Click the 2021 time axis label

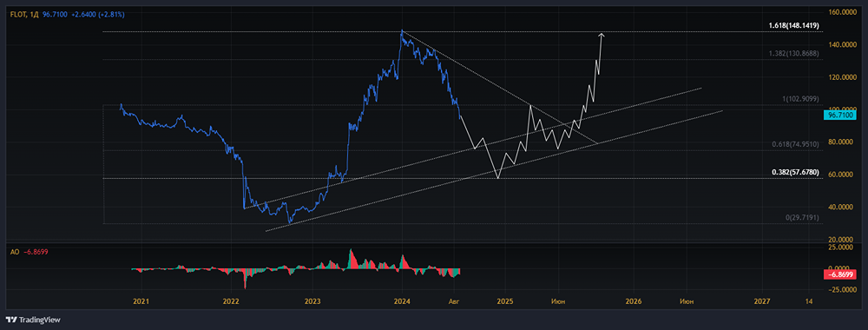pos(141,301)
